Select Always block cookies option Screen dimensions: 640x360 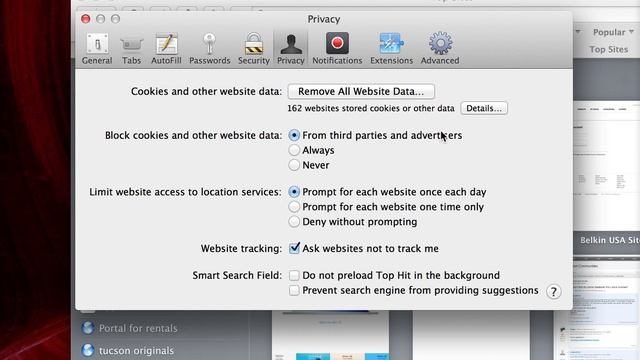[294, 150]
